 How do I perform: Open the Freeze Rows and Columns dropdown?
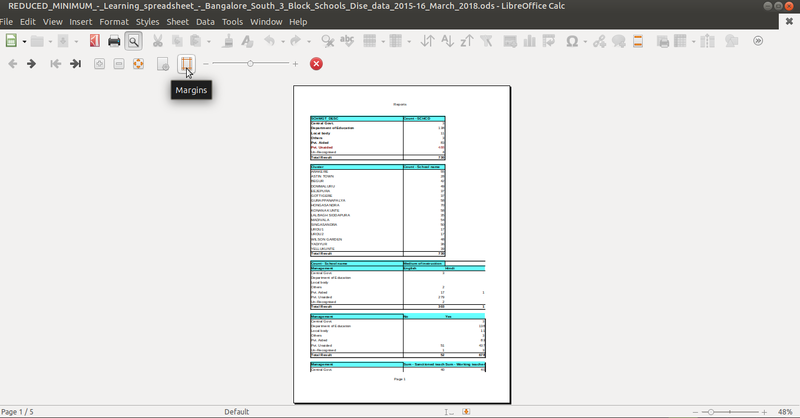[x=693, y=41]
